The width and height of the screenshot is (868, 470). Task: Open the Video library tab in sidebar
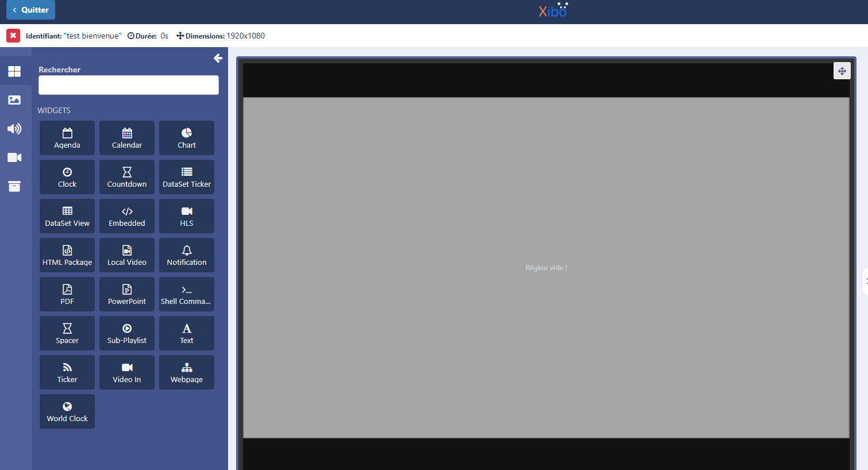pyautogui.click(x=14, y=157)
